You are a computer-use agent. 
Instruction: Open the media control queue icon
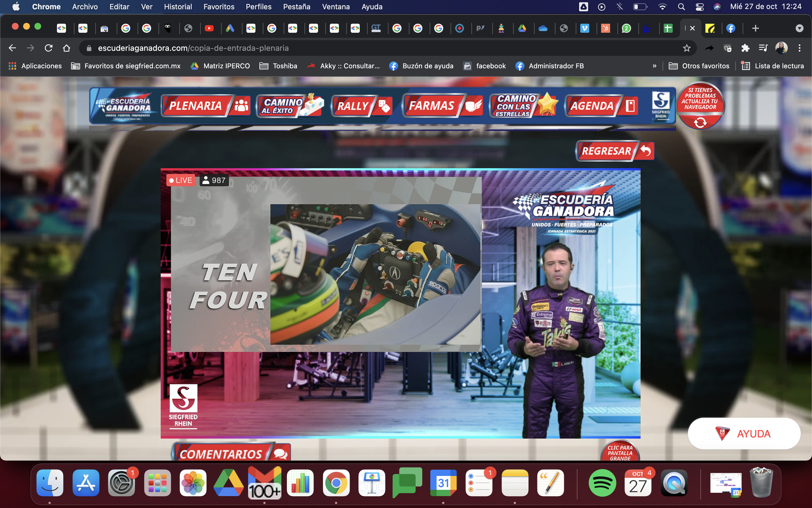click(x=763, y=48)
